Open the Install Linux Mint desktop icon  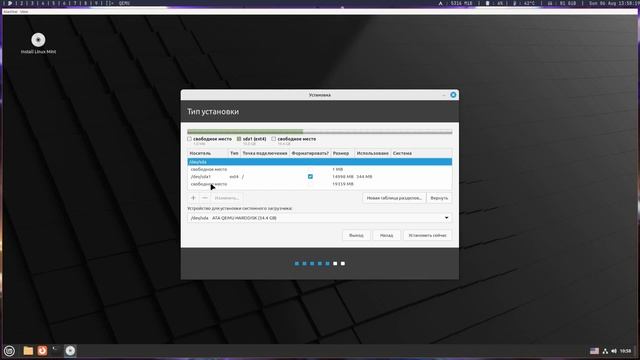38,43
